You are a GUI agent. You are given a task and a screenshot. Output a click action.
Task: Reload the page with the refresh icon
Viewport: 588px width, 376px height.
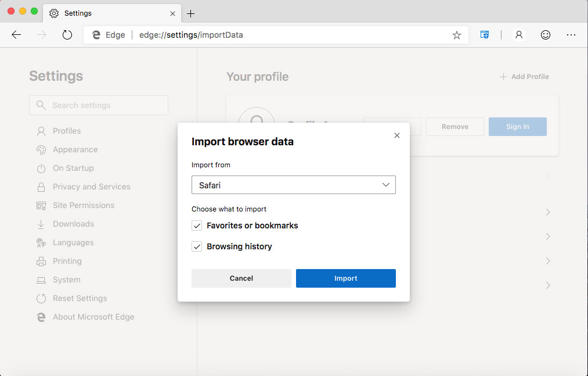point(67,35)
